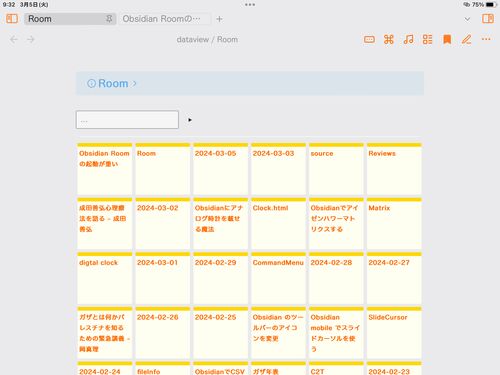Open the C2T note card
Viewport: 500px width, 375px height.
pyautogui.click(x=336, y=368)
